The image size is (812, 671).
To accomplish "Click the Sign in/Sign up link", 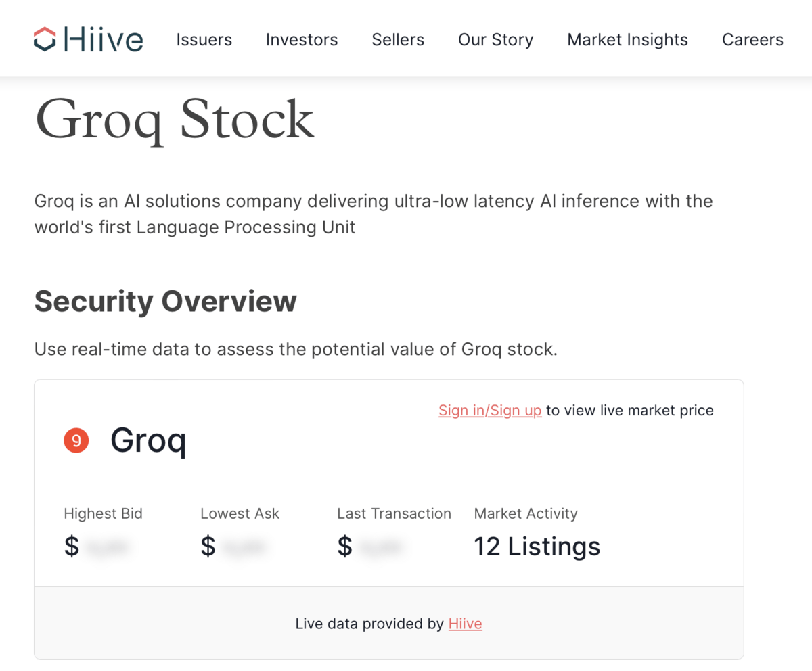I will tap(490, 411).
